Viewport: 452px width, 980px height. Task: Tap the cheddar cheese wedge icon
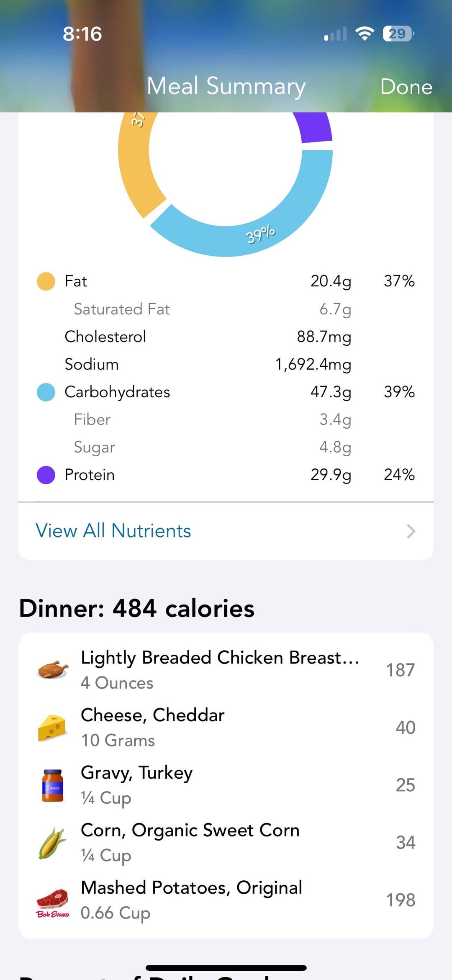[x=52, y=727]
